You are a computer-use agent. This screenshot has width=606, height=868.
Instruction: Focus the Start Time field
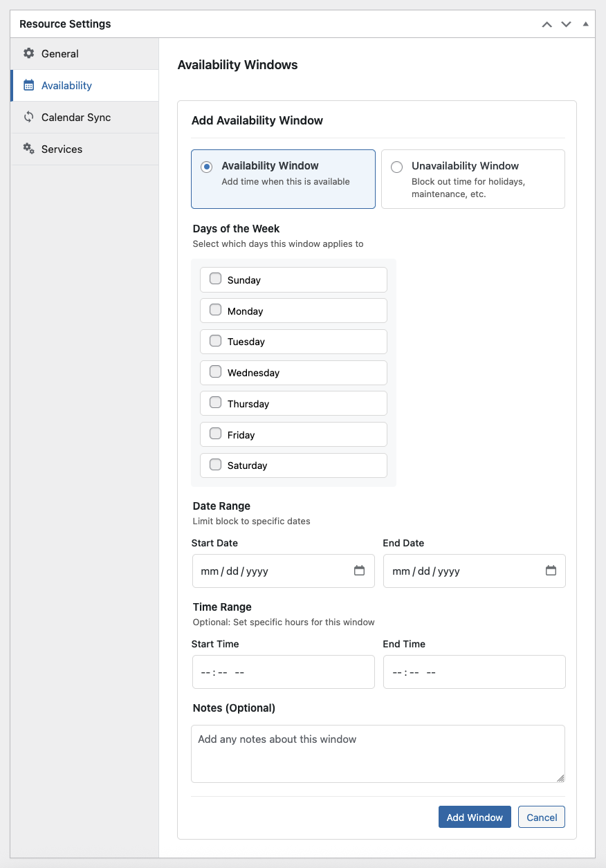283,672
